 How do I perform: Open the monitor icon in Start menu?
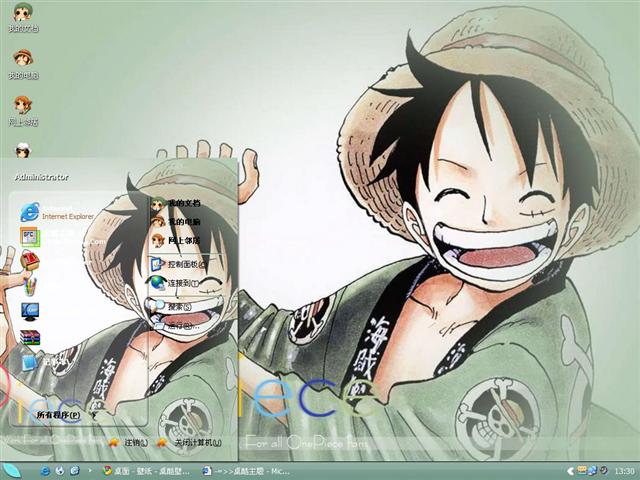[x=30, y=312]
